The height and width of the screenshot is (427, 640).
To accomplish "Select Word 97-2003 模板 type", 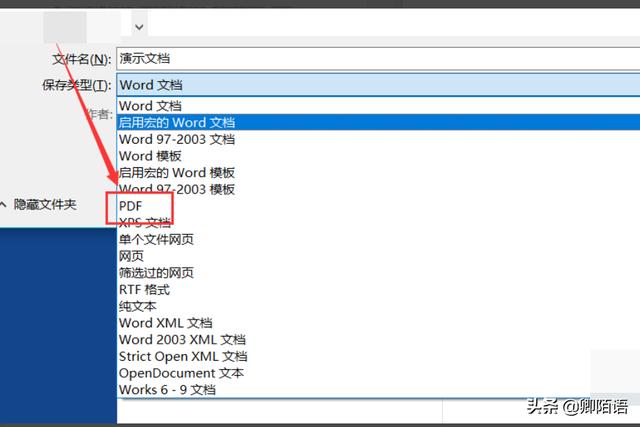I will pos(176,189).
